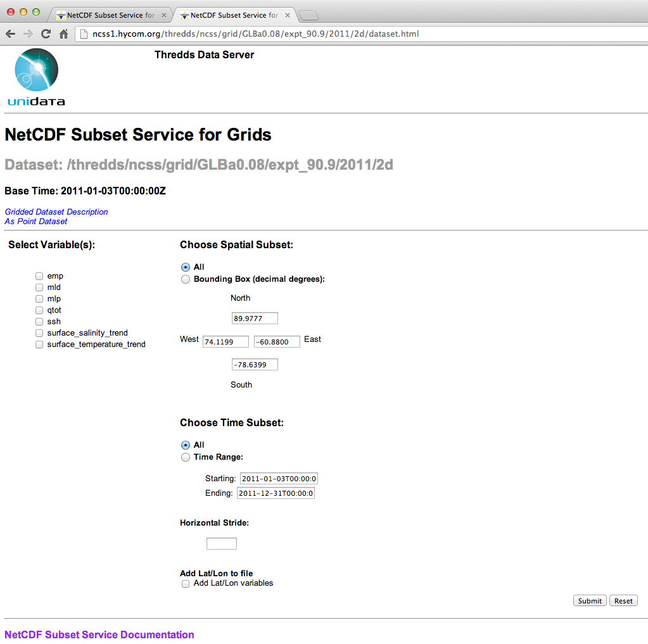Check the surface_temperature_trend variable
The width and height of the screenshot is (648, 644).
[39, 344]
